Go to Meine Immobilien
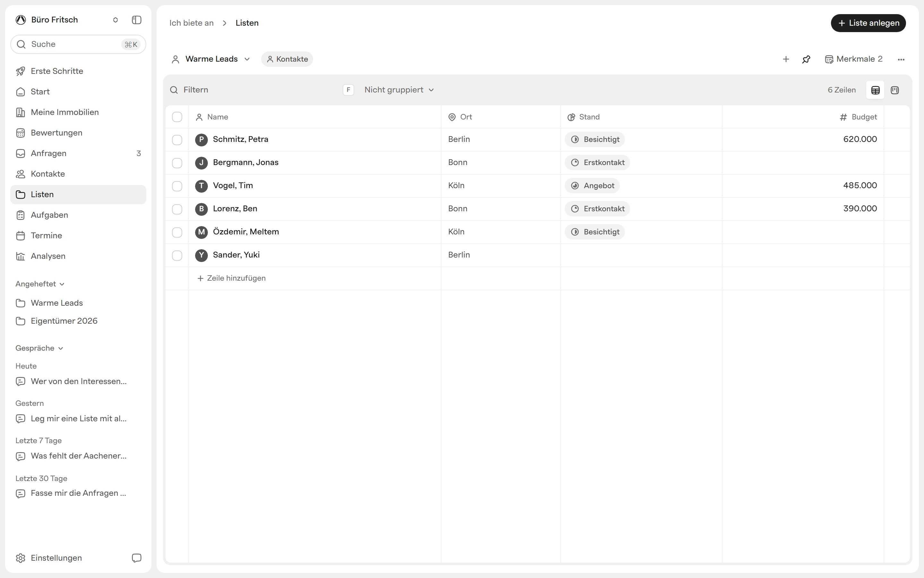Screen dimensions: 924x578 [78, 112]
